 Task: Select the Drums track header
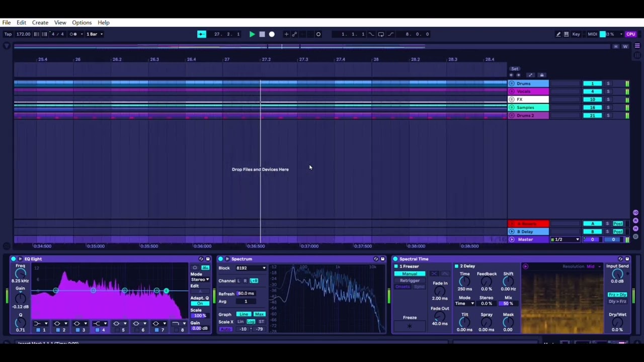tap(528, 83)
